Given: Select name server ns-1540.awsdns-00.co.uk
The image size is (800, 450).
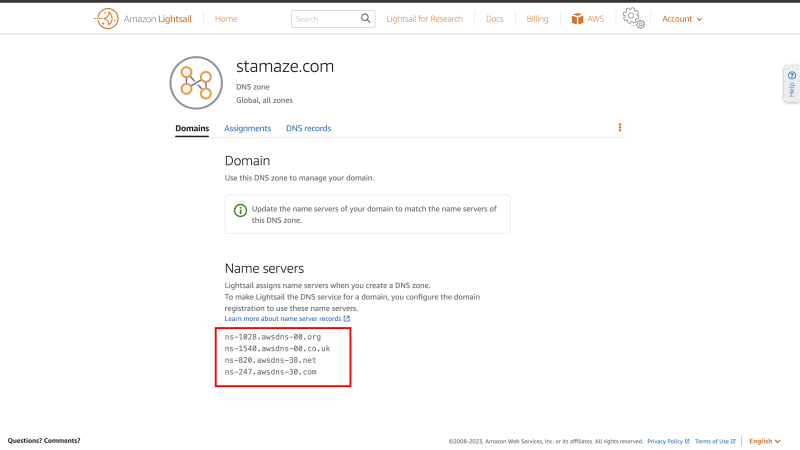Looking at the screenshot, I should (277, 348).
